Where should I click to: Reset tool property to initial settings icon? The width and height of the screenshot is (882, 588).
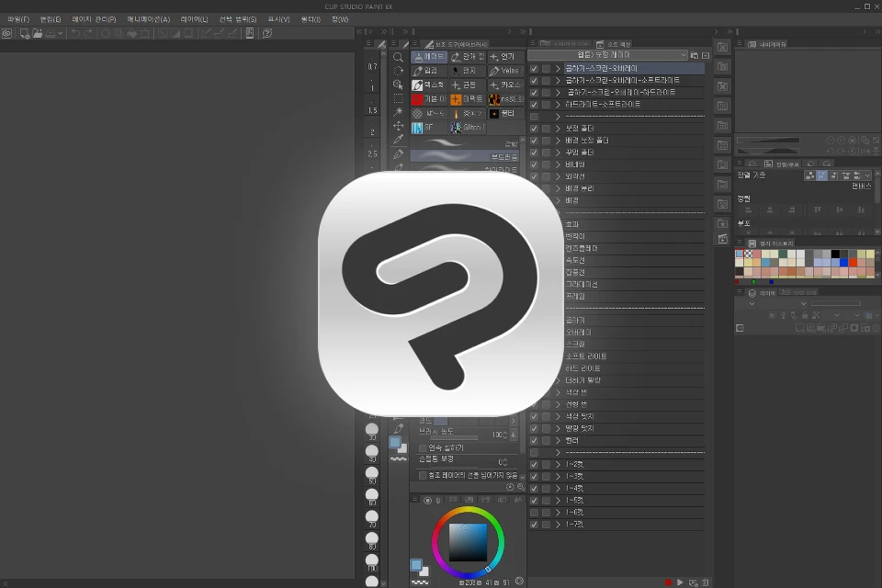tap(510, 487)
